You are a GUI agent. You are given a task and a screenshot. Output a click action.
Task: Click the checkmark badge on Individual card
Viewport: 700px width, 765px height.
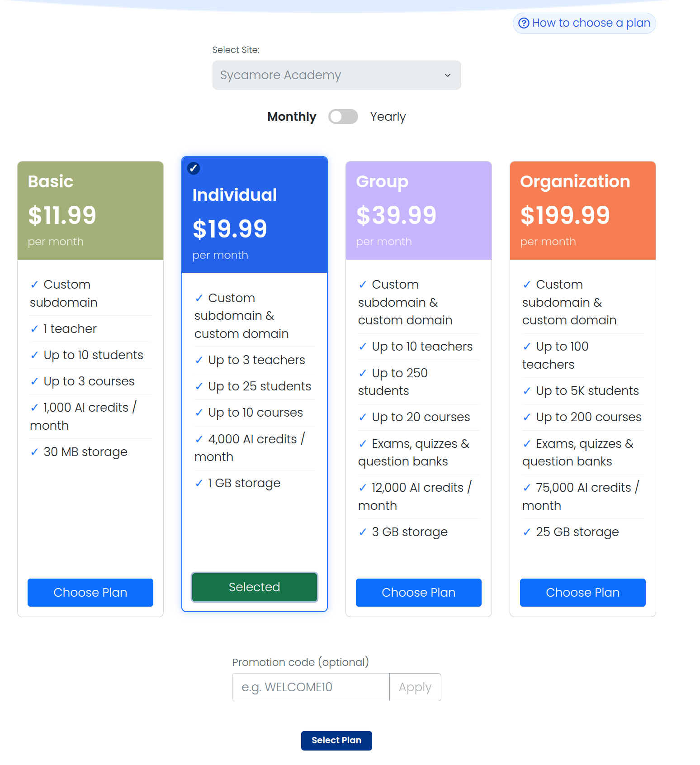194,168
